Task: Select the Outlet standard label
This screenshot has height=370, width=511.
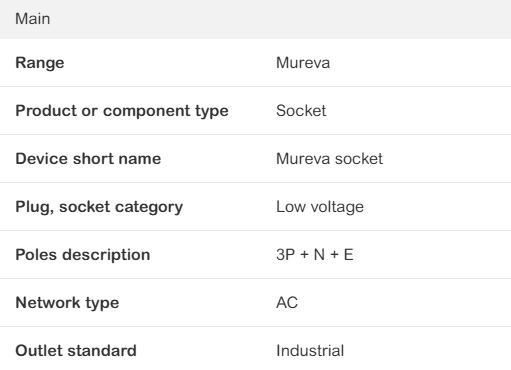Action: (x=76, y=351)
